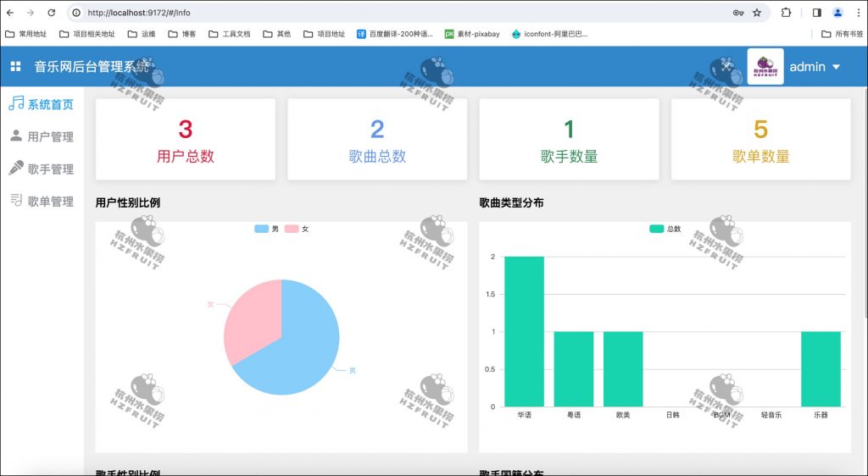Open 用户管理 in the sidebar
Viewport: 868px width, 476px height.
[x=42, y=136]
